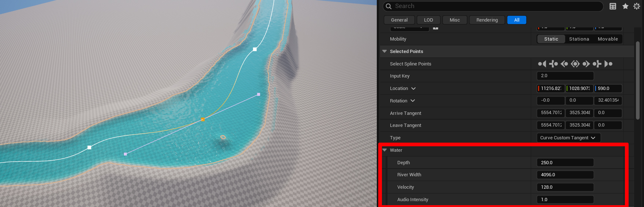Open the property matrix table icon
644x207 pixels.
coord(613,6)
